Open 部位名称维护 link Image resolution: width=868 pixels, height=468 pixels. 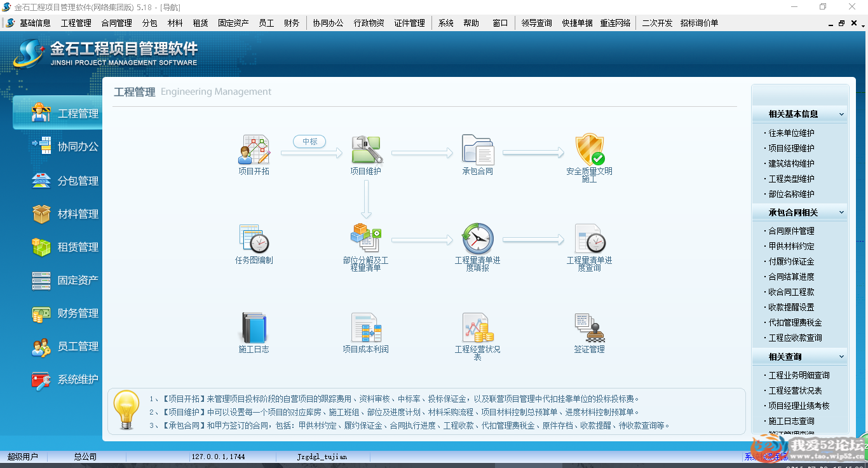[x=792, y=195]
